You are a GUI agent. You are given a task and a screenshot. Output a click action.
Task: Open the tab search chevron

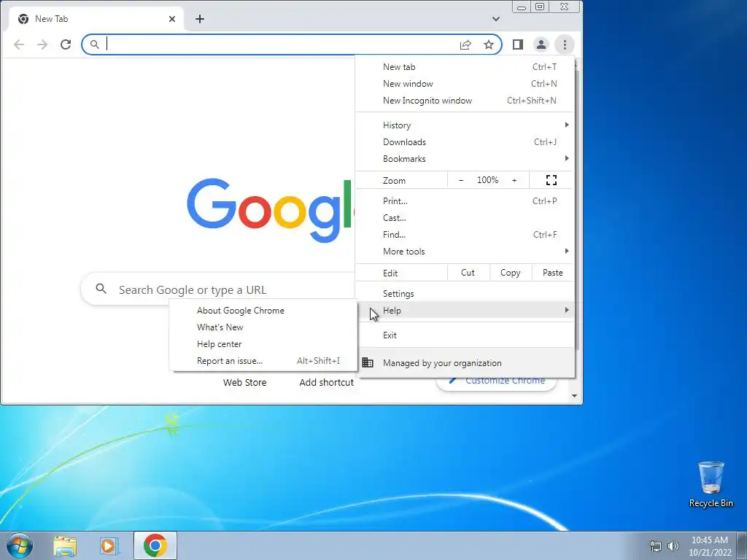click(x=496, y=19)
